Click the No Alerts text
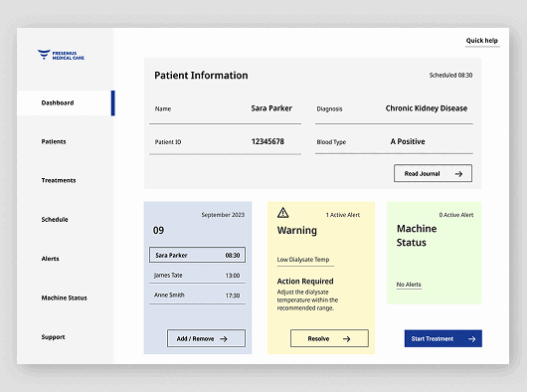The image size is (533, 392). tap(409, 285)
